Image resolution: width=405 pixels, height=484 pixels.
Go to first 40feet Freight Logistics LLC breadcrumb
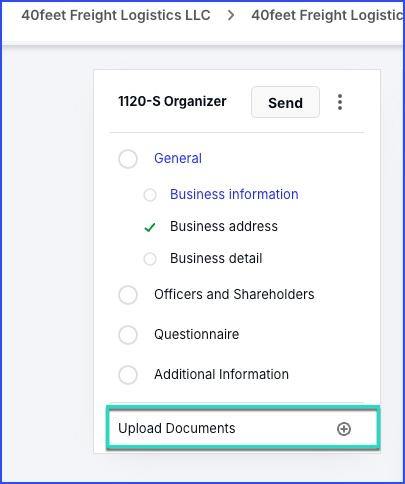116,15
